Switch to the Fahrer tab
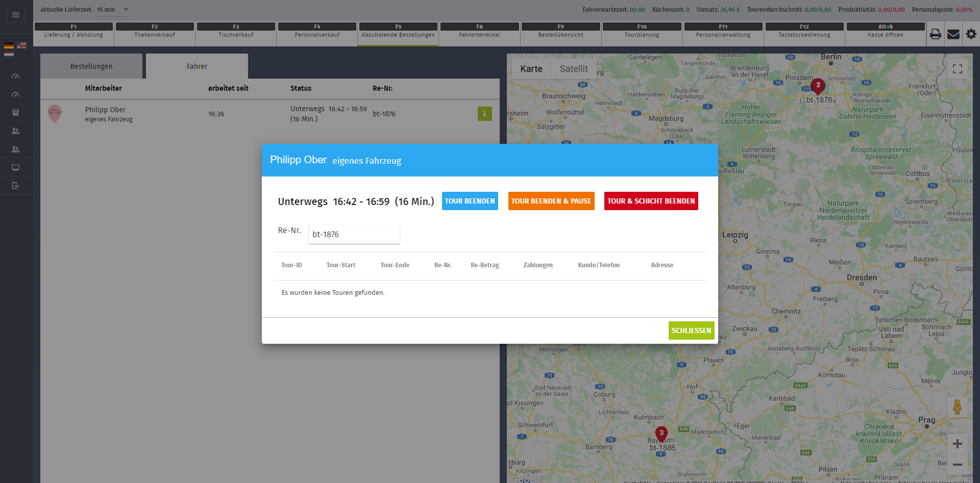This screenshot has height=483, width=980. (197, 66)
